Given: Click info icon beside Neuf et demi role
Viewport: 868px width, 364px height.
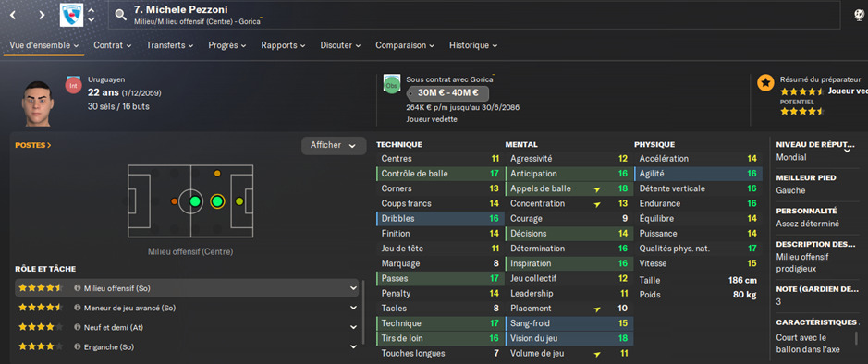Looking at the screenshot, I should pos(78,327).
